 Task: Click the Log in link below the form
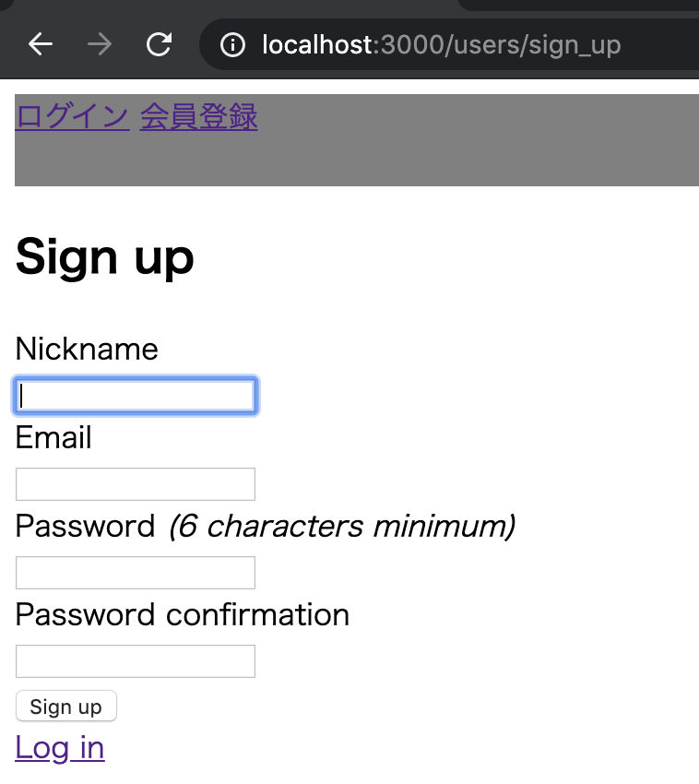click(59, 747)
